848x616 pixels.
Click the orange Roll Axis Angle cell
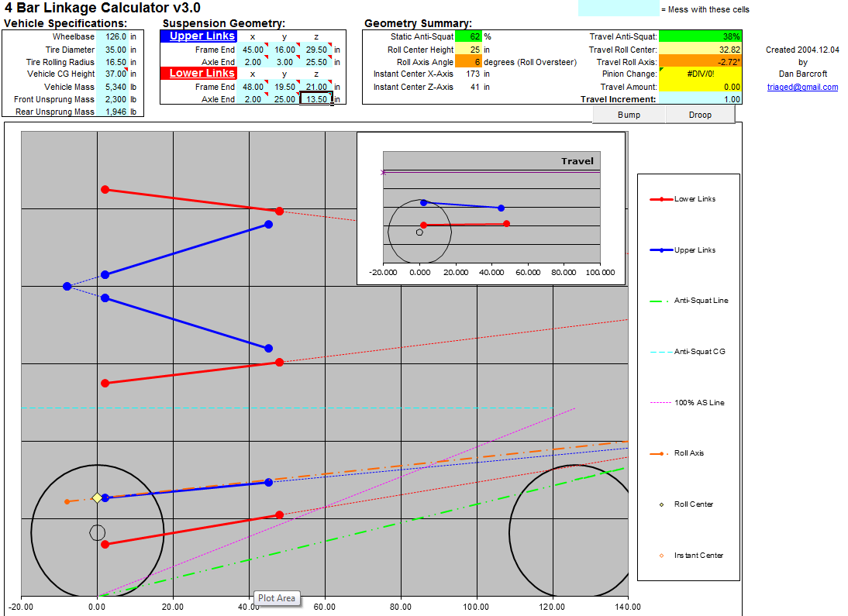[x=468, y=62]
